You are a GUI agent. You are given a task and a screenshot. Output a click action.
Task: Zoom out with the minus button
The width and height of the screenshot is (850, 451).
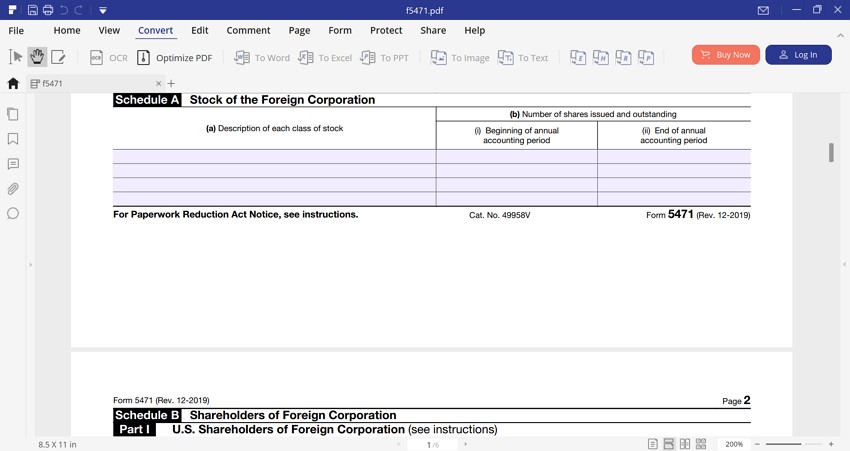point(757,444)
